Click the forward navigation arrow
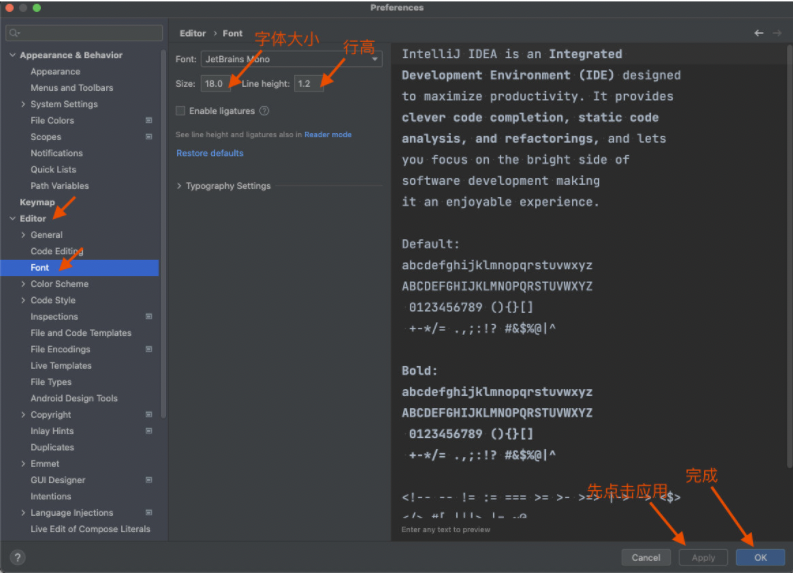793x573 pixels. click(x=777, y=33)
